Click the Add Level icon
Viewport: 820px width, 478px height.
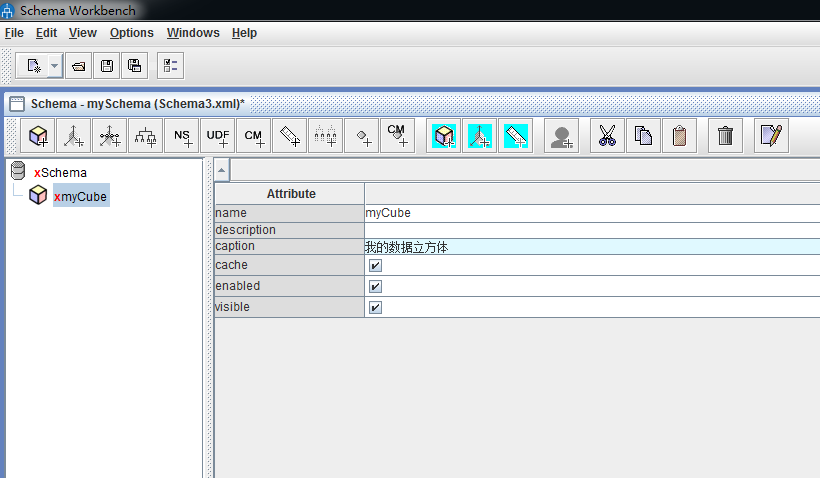[x=326, y=136]
